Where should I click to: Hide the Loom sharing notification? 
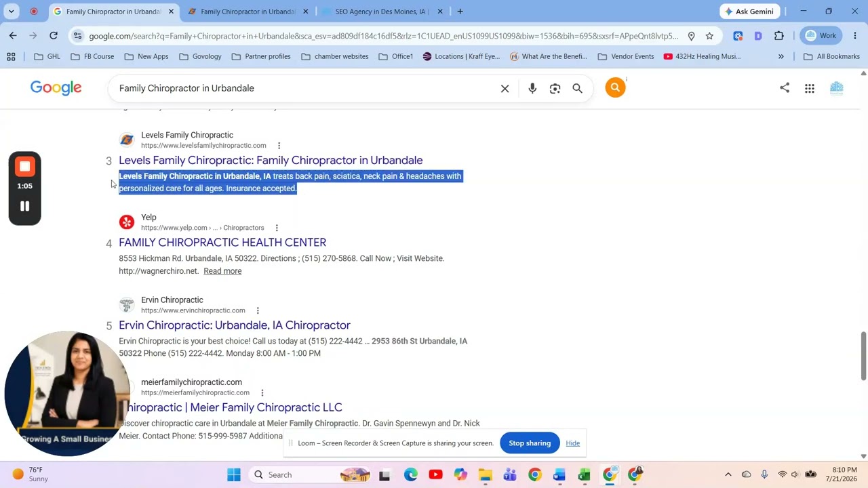(x=573, y=443)
